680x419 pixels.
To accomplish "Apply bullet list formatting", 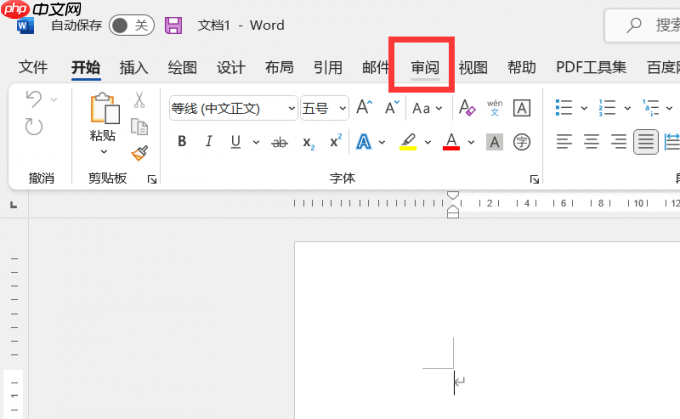I will (x=564, y=108).
